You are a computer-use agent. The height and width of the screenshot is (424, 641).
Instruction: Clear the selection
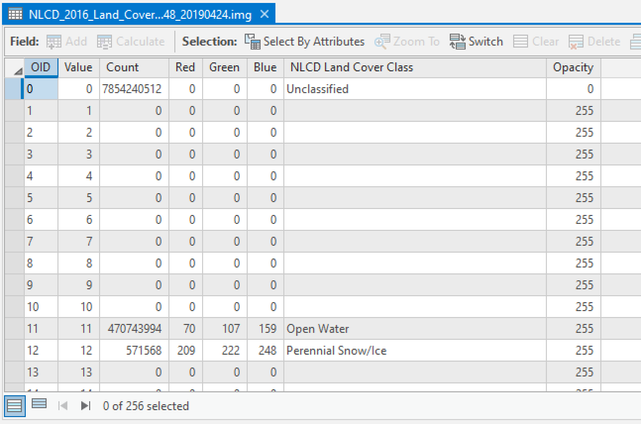(x=536, y=41)
